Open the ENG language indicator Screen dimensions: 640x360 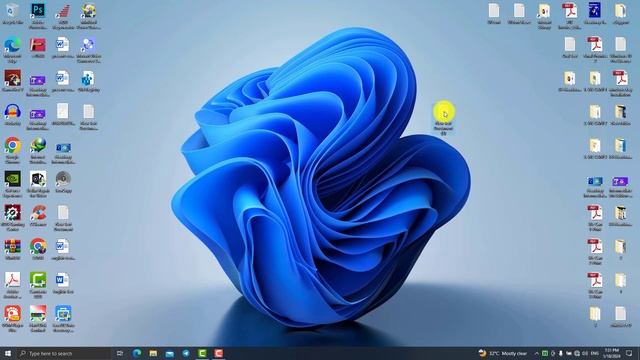[x=595, y=353]
